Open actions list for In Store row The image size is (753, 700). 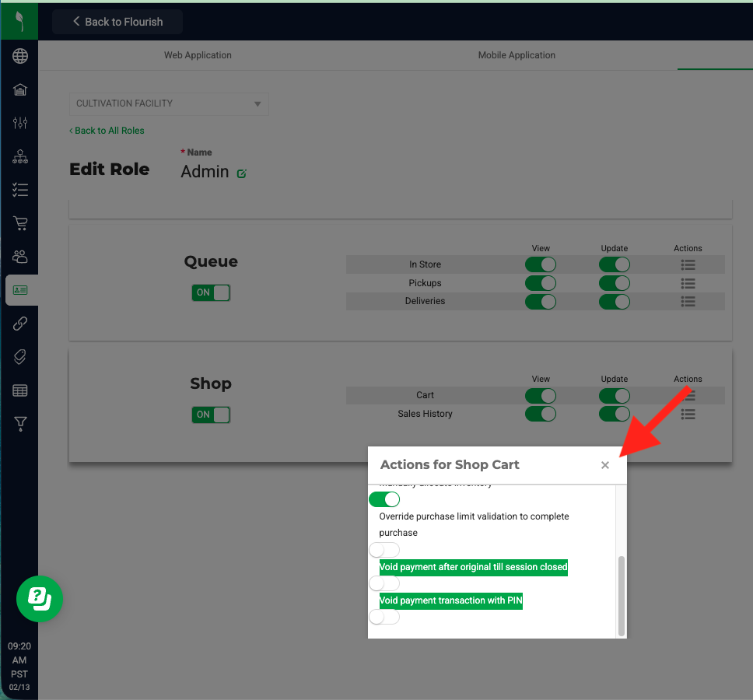[x=688, y=264]
